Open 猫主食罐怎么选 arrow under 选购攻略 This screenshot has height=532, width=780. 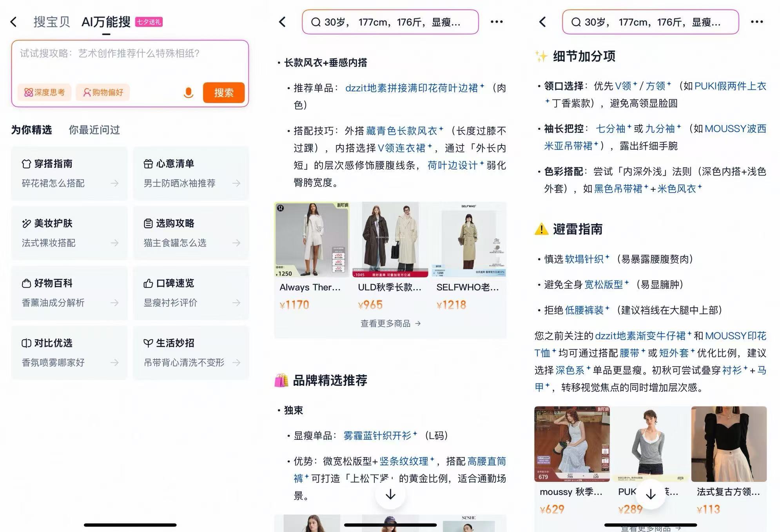tap(236, 243)
